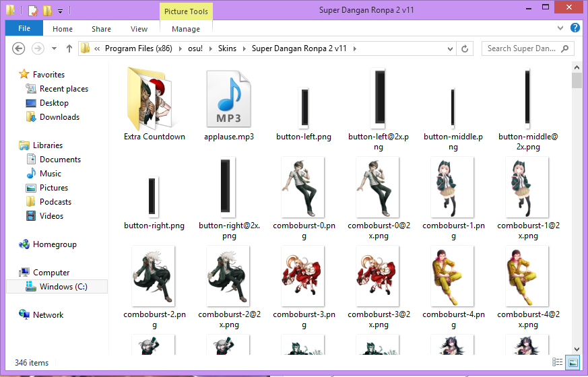Image resolution: width=588 pixels, height=377 pixels.
Task: Select button-middle.png thumbnail
Action: click(x=453, y=108)
